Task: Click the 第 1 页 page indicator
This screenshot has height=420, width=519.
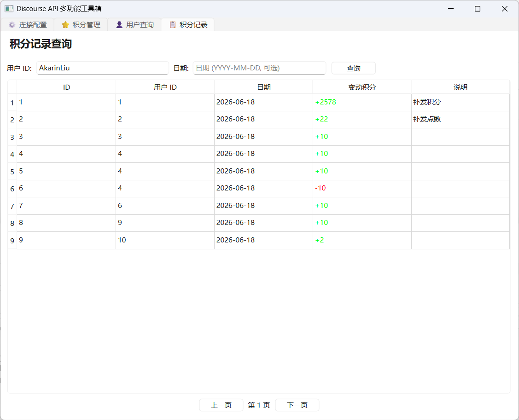Action: 259,405
